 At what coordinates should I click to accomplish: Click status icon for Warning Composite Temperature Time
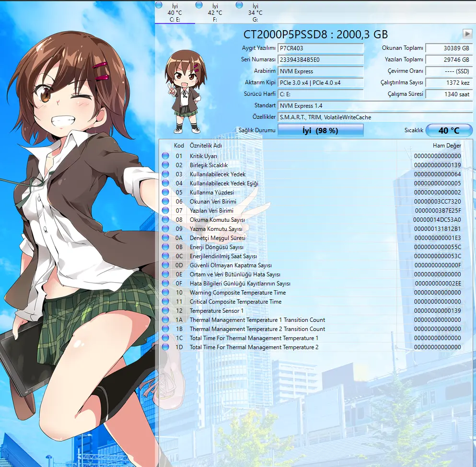coord(165,292)
